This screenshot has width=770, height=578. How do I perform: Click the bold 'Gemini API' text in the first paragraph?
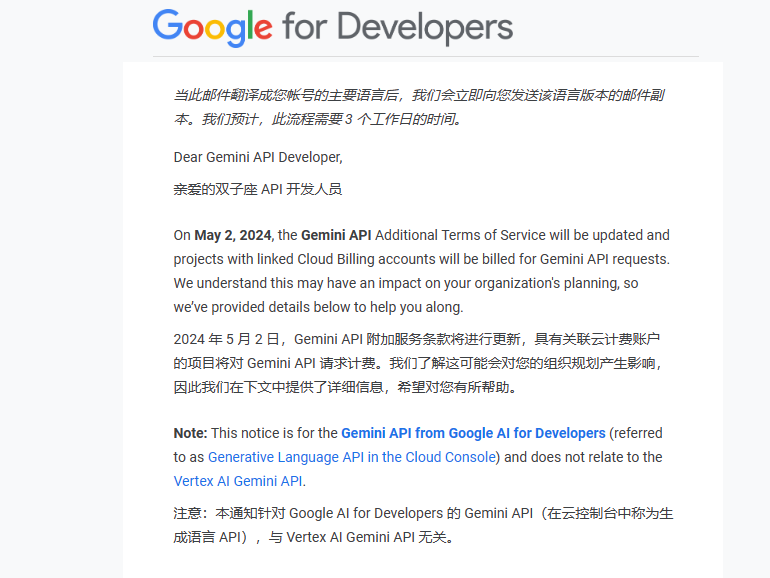coord(336,235)
